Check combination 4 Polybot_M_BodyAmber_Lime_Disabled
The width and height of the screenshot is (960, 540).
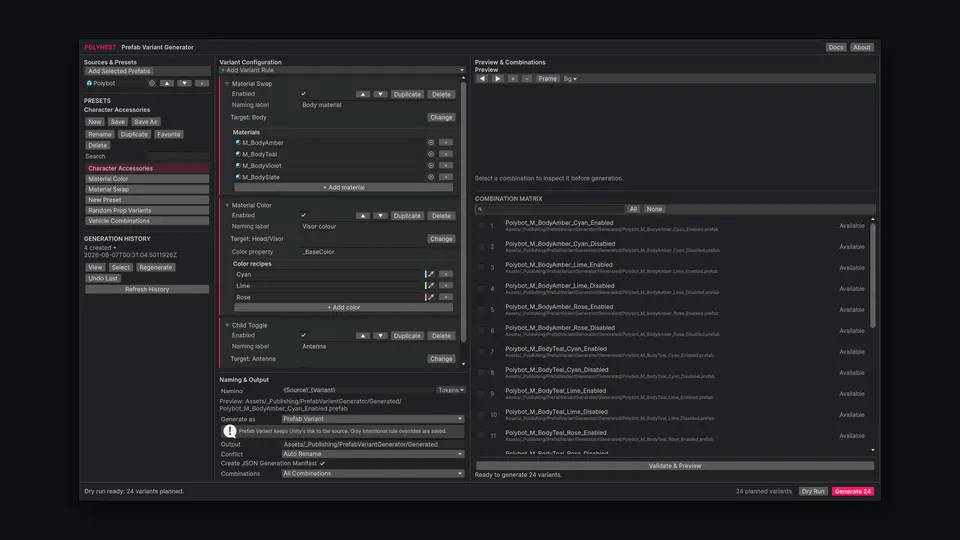(481, 289)
